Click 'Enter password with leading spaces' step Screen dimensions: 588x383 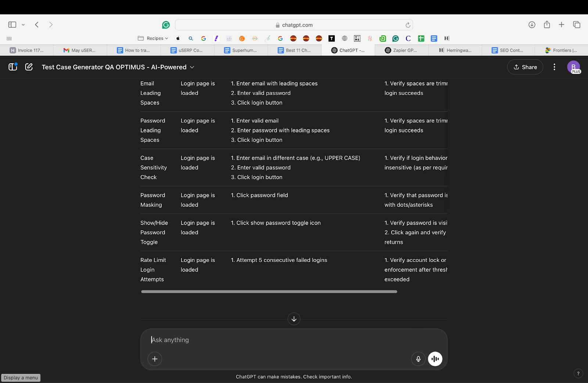[x=280, y=130]
